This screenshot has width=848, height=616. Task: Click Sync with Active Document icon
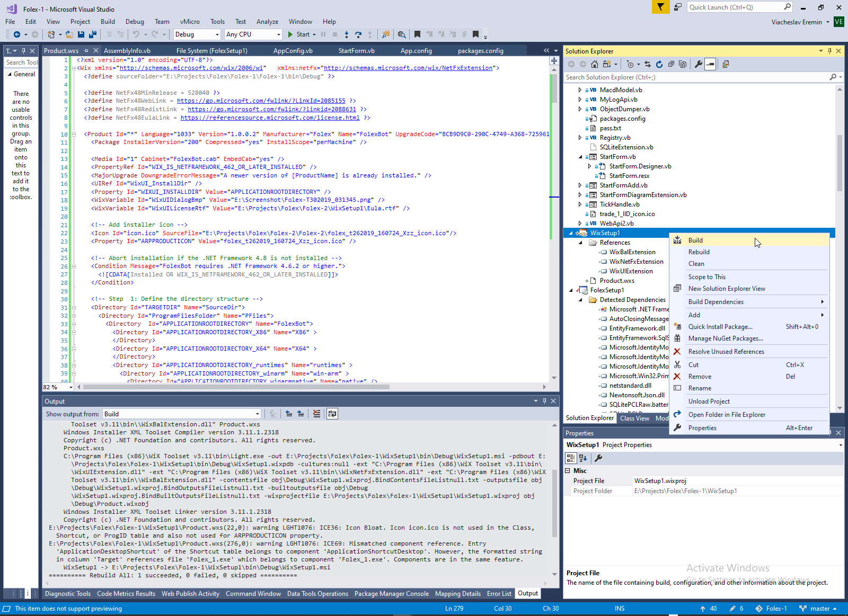[648, 64]
